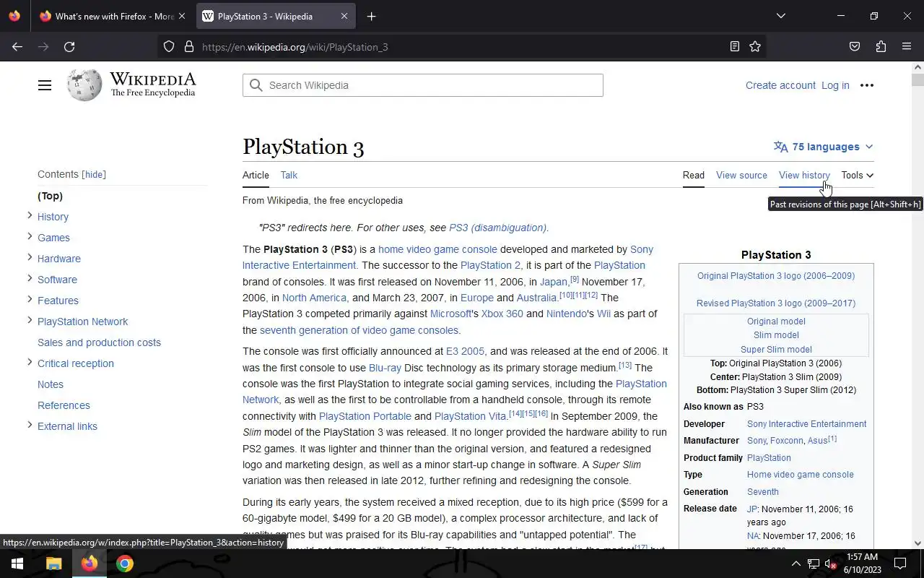Open Sales and production costs in contents
This screenshot has width=924, height=578.
click(99, 342)
